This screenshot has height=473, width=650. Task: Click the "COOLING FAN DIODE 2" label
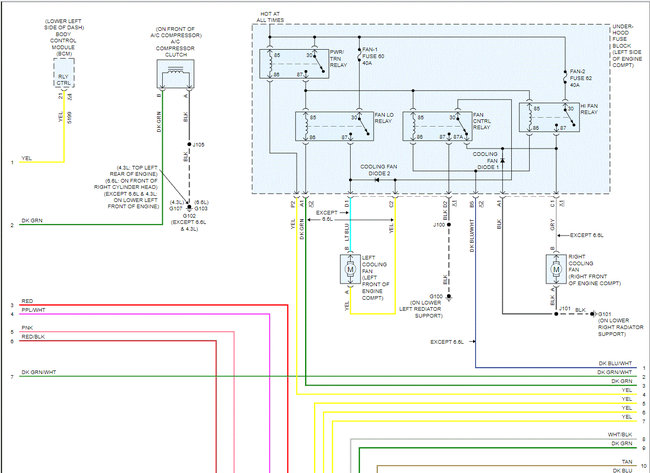378,170
